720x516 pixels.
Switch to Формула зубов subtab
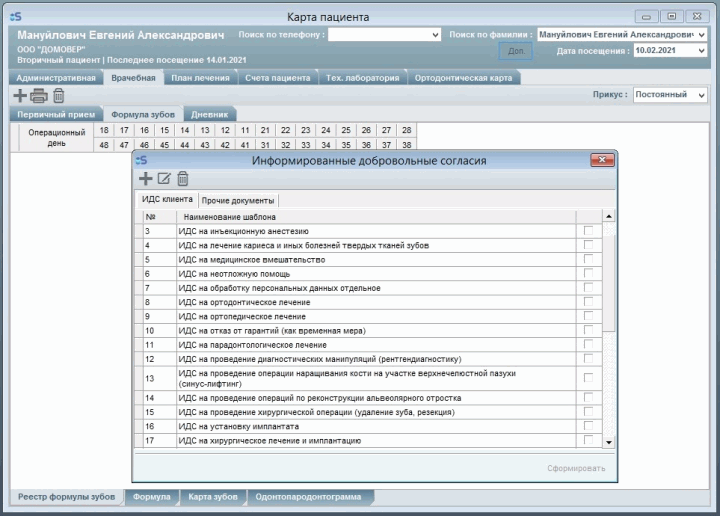click(143, 114)
